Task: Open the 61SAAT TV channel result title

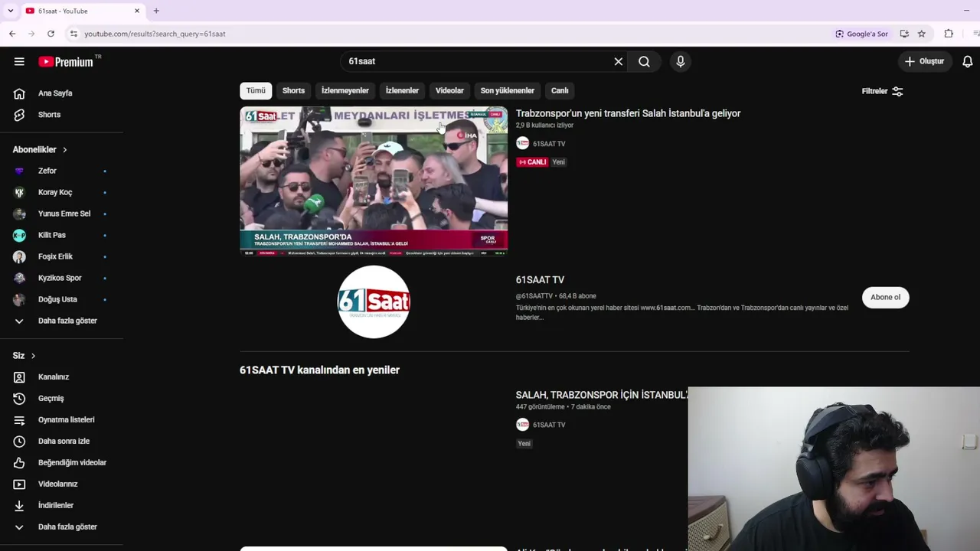Action: pos(540,280)
